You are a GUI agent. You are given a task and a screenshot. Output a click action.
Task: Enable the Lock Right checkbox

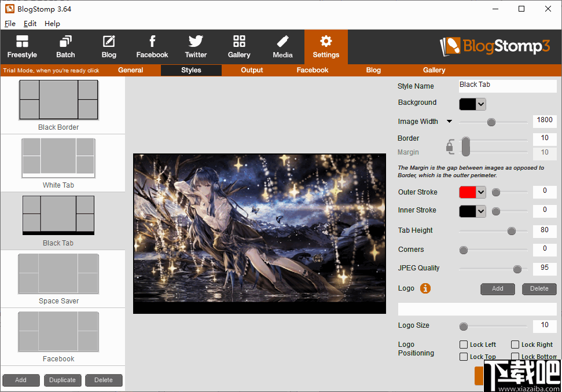tap(515, 345)
